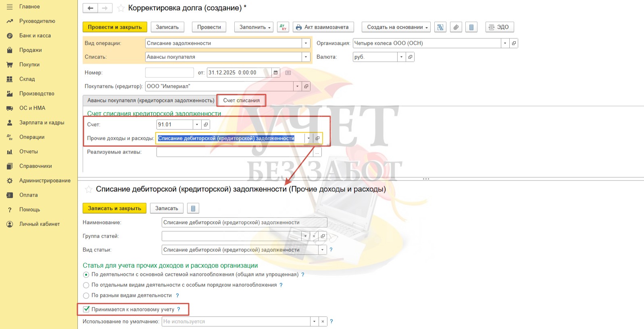
Task: Click the 'Номер' input field
Action: pos(169,72)
